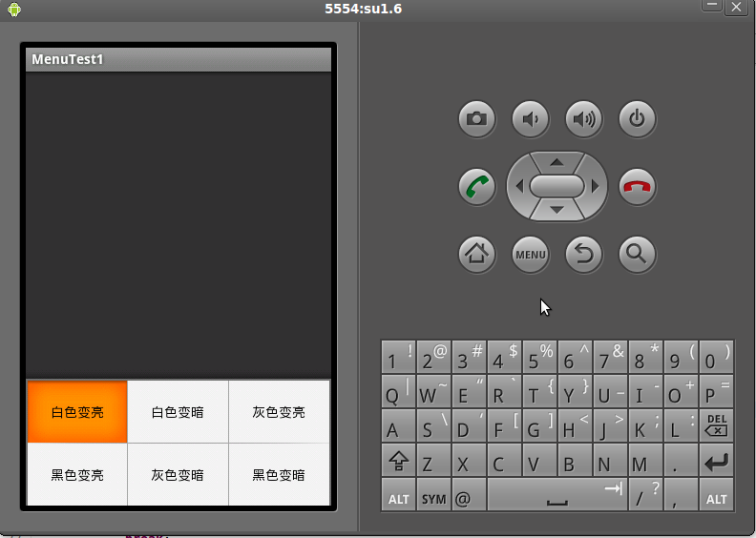756x538 pixels.
Task: Click the power button
Action: point(638,118)
